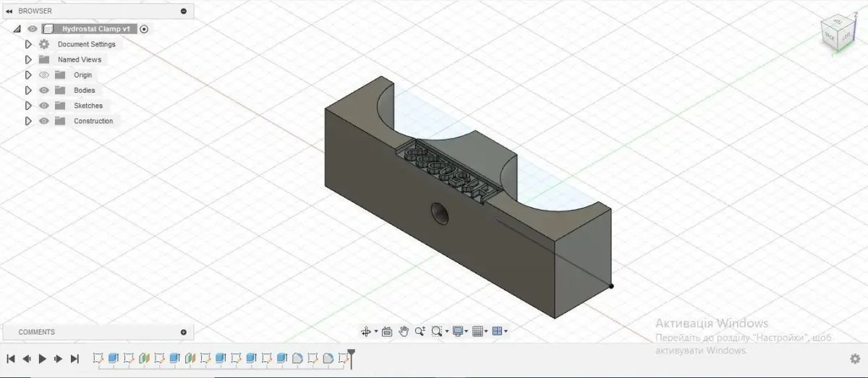Click the Construction folder icon
The image size is (868, 378).
point(60,121)
